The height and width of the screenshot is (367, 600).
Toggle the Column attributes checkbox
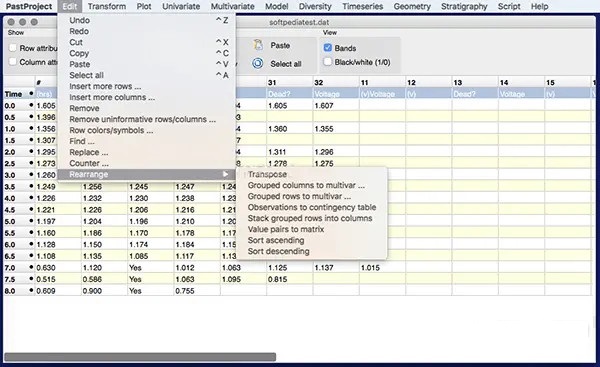[13, 62]
